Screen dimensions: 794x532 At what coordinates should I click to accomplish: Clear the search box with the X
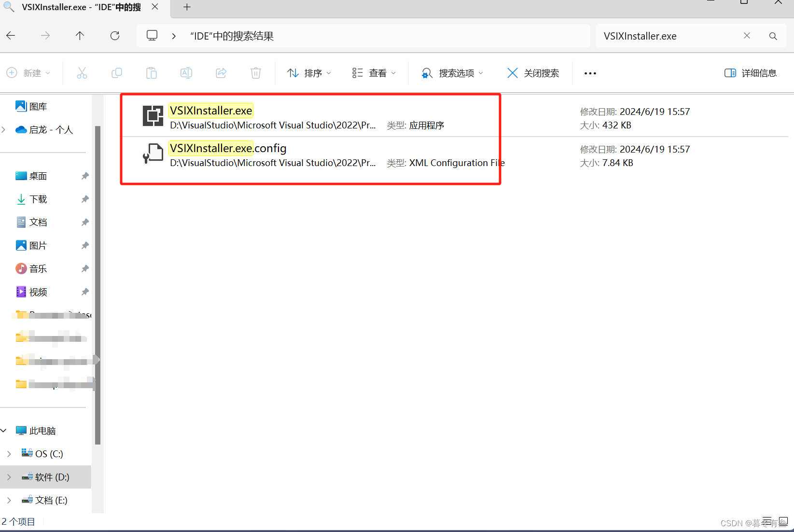tap(747, 36)
